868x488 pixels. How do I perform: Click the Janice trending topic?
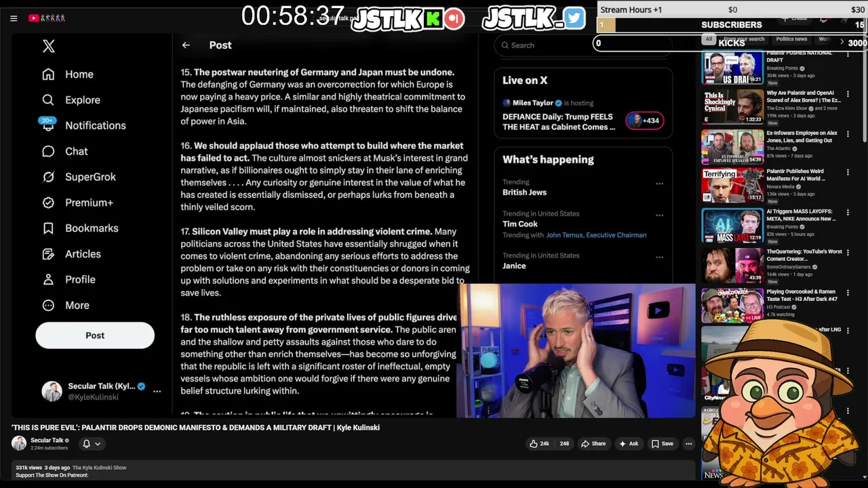pyautogui.click(x=514, y=266)
